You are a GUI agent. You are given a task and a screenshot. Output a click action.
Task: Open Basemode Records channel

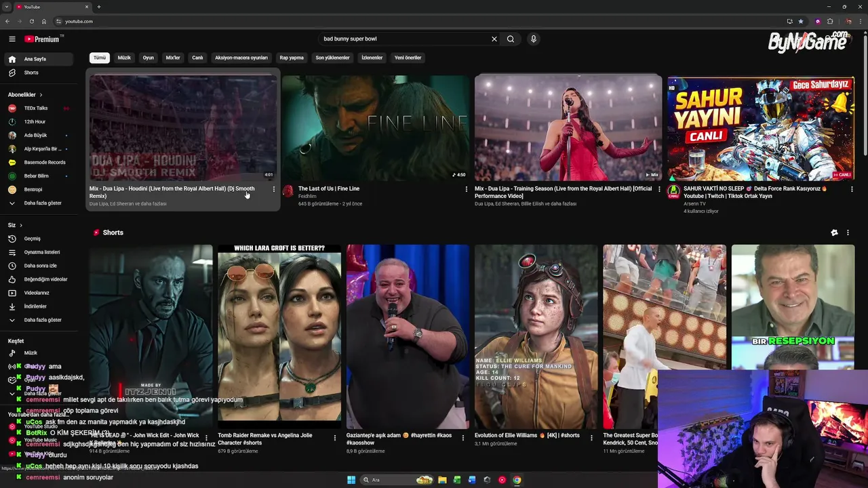38,163
